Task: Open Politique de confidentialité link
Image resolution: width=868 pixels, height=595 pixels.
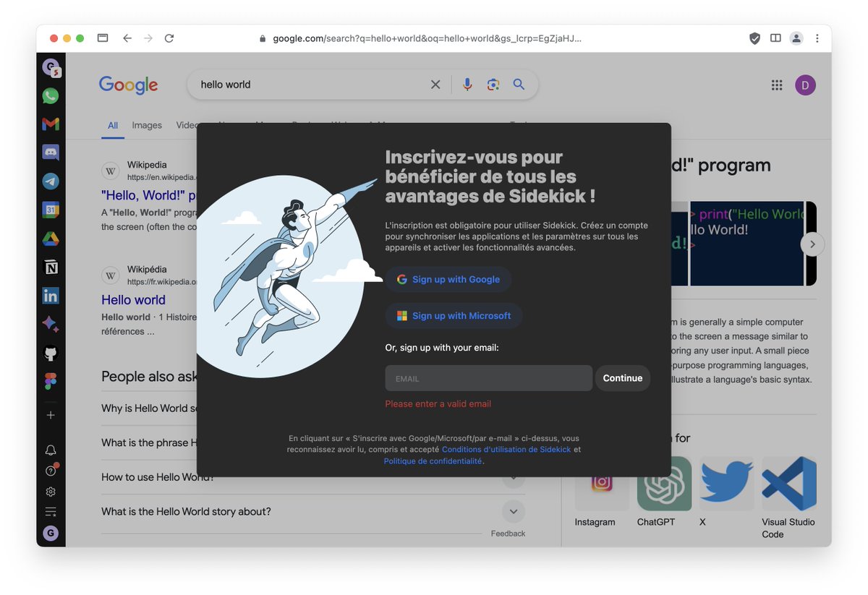Action: [433, 461]
